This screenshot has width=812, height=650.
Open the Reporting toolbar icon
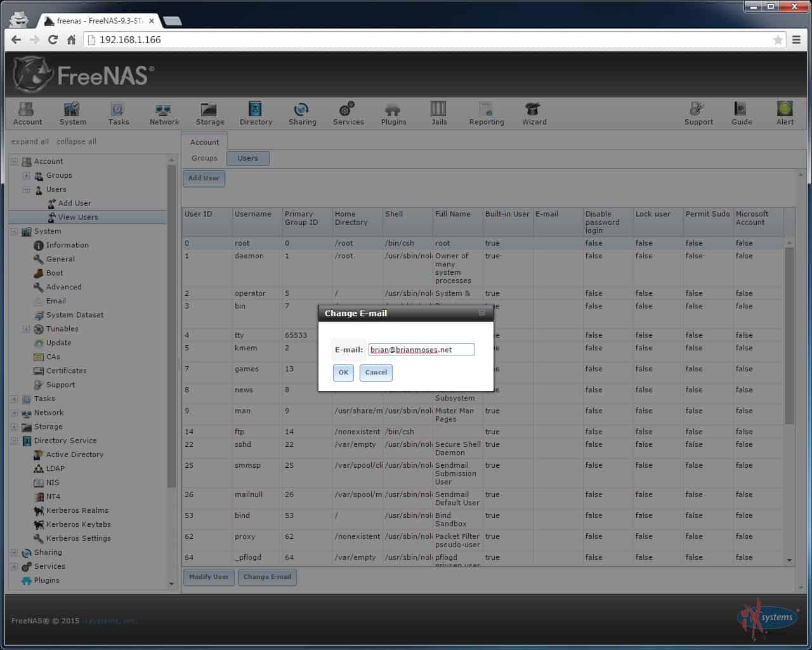(487, 109)
